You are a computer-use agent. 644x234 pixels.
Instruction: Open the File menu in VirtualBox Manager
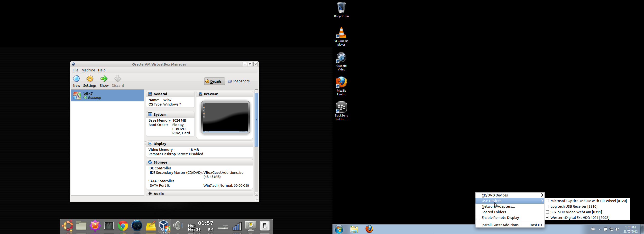(x=75, y=70)
